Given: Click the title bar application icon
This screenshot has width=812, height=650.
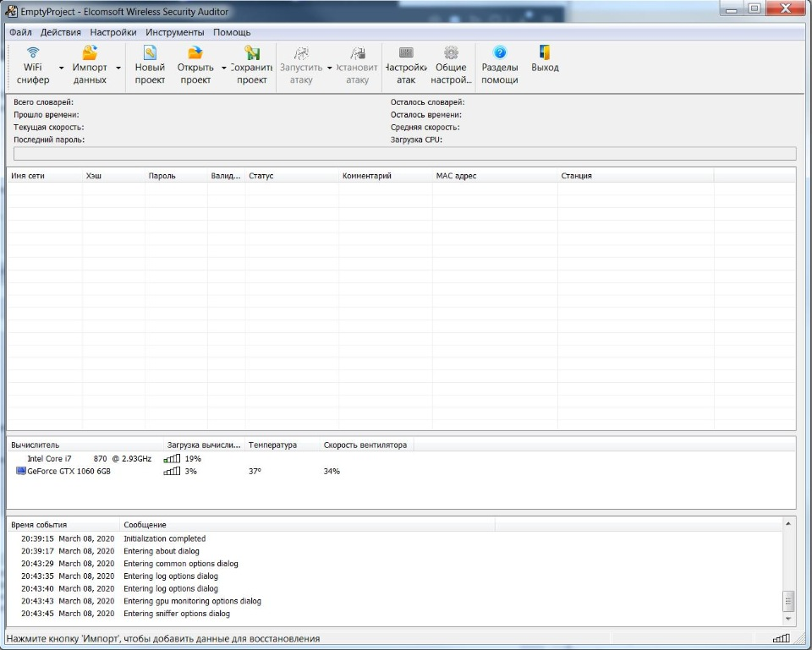Looking at the screenshot, I should click(x=11, y=11).
